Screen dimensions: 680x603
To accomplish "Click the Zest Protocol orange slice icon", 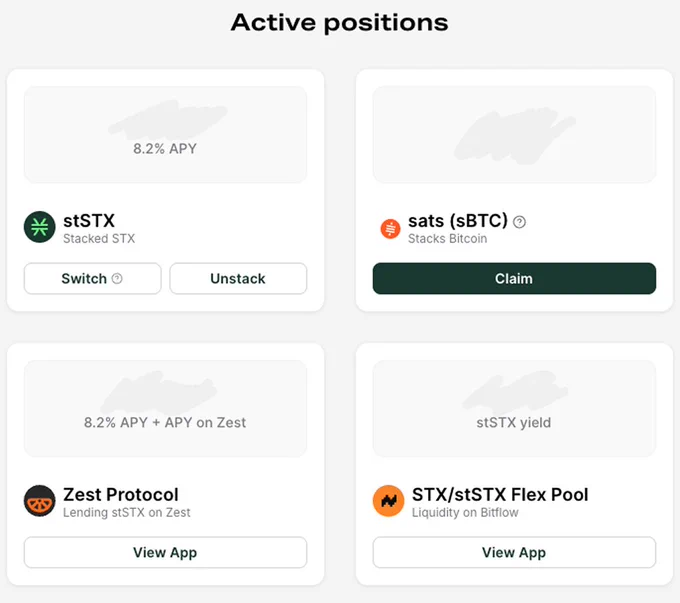I will (39, 501).
